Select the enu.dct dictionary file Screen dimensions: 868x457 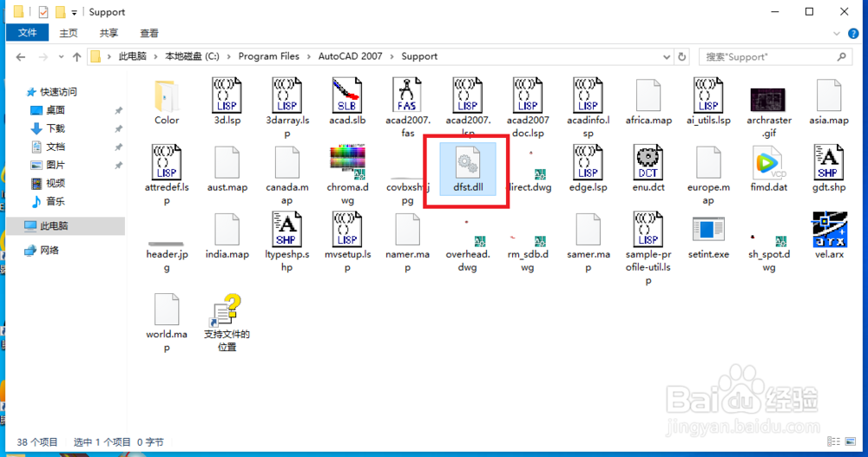pos(648,169)
